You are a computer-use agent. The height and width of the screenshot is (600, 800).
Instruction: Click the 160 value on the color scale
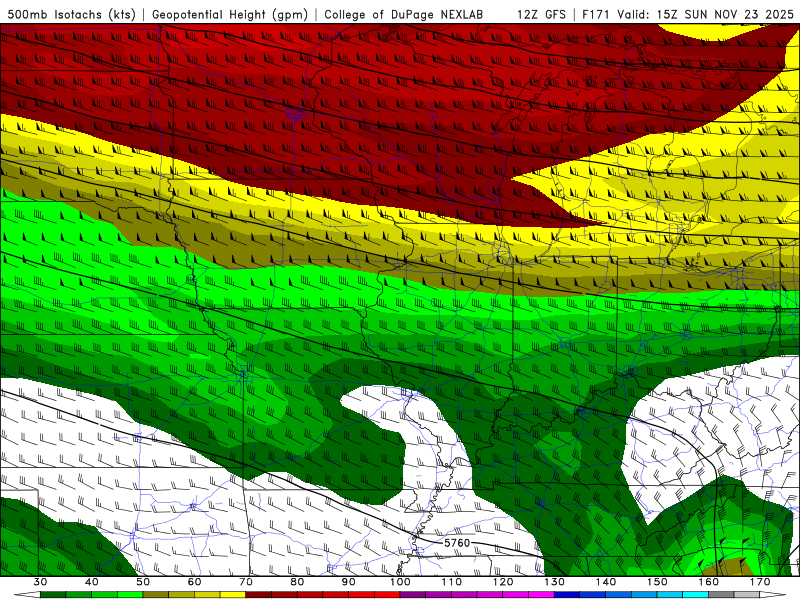[708, 582]
